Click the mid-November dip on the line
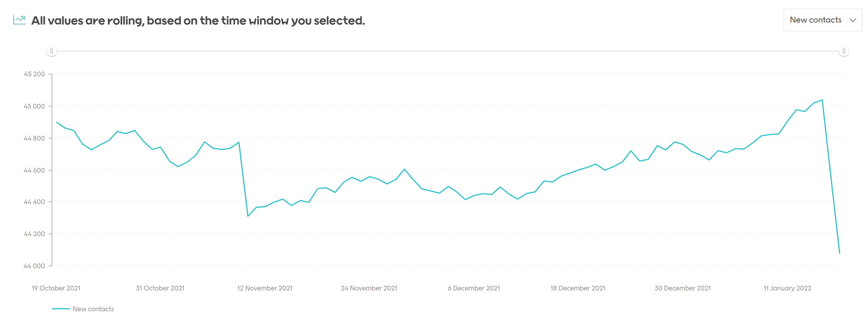The width and height of the screenshot is (868, 317). (248, 216)
